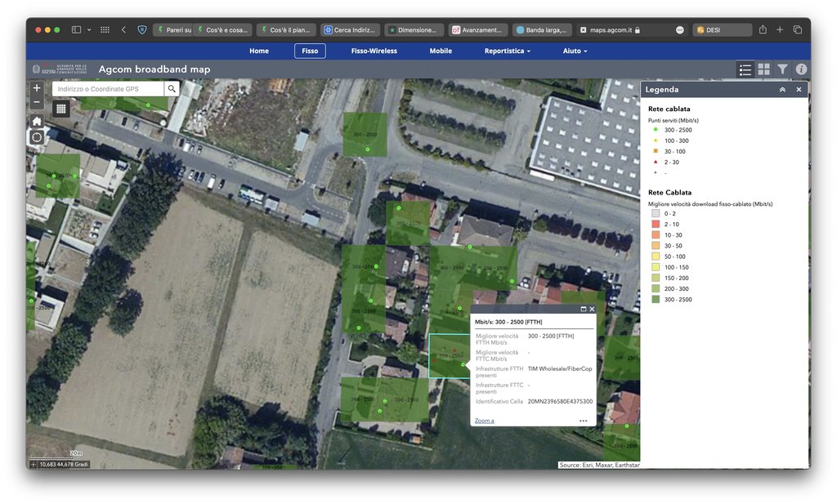
Task: Toggle the basemap gallery grid widget
Action: pyautogui.click(x=763, y=69)
